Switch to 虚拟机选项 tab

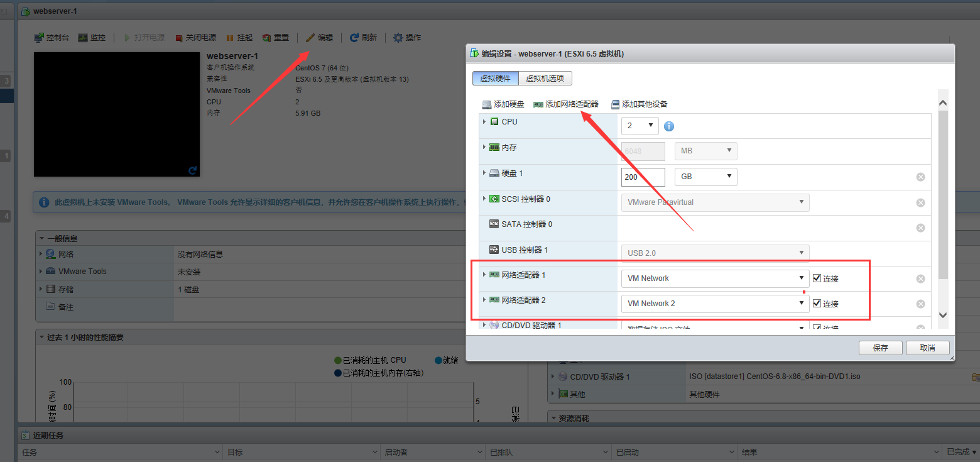click(x=545, y=79)
